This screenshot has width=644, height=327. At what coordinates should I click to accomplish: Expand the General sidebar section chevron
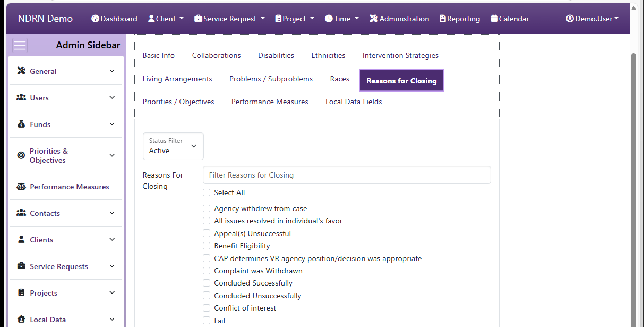(x=112, y=71)
